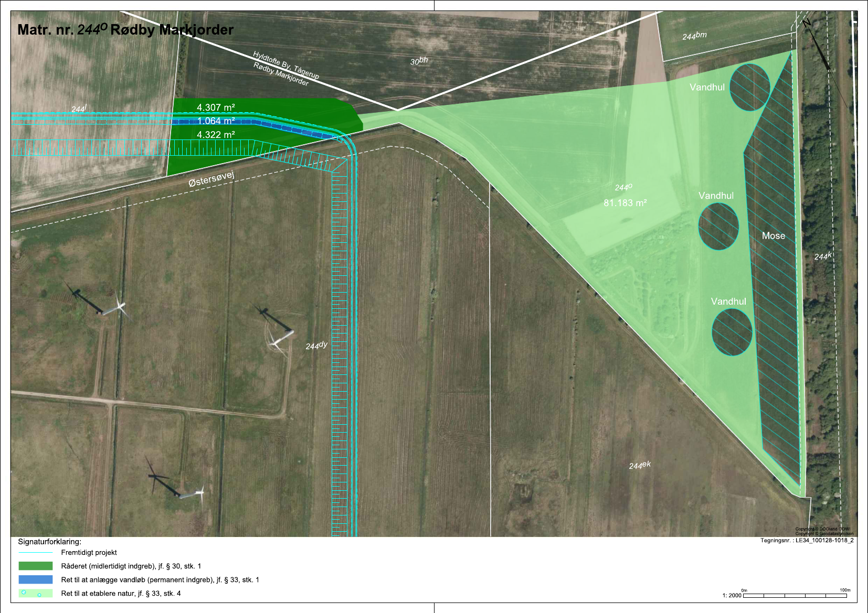Viewport: 868px width, 613px height.
Task: Click the light green natur legend swatch
Action: coord(36,593)
